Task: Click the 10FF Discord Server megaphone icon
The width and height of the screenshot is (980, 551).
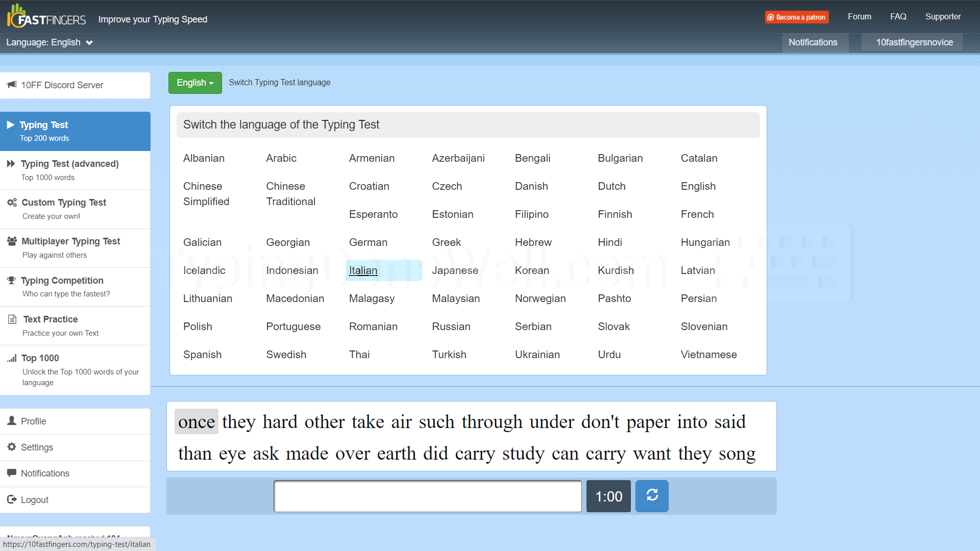Action: [x=11, y=85]
